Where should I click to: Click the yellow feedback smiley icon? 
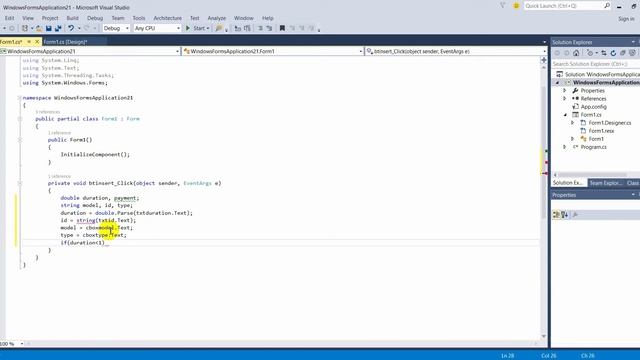pyautogui.click(x=516, y=6)
